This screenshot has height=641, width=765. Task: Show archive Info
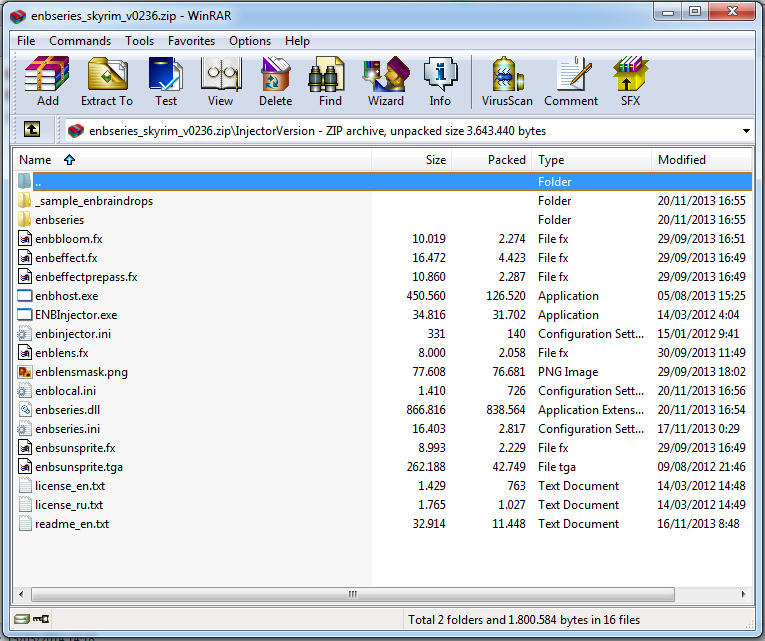tap(440, 80)
